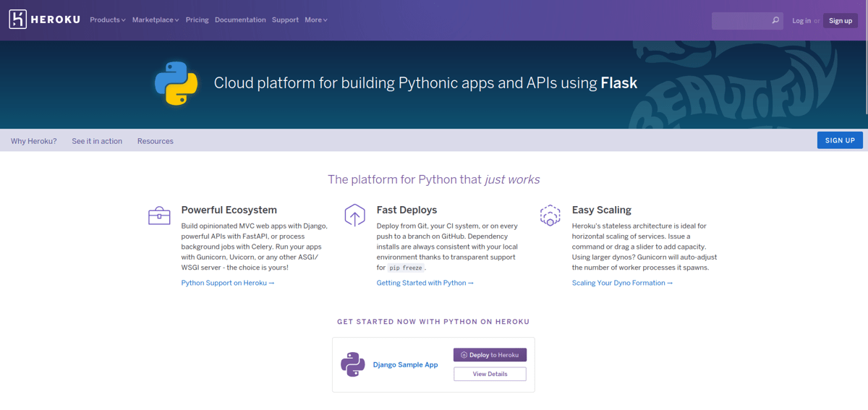Image resolution: width=868 pixels, height=410 pixels.
Task: Go to the Pricing page
Action: [197, 20]
